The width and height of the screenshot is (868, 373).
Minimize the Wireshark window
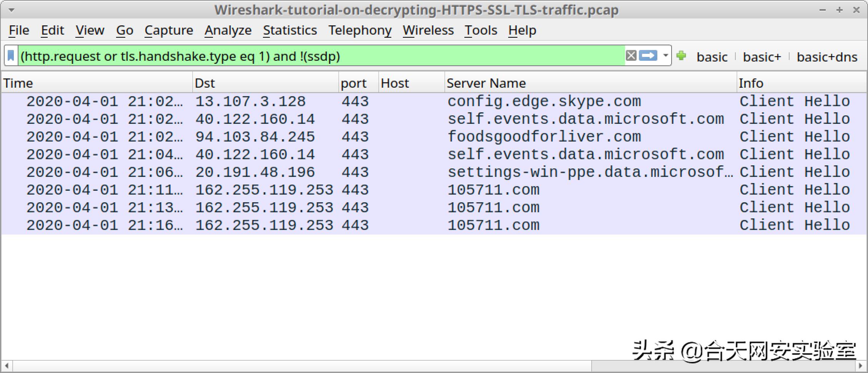(x=823, y=10)
